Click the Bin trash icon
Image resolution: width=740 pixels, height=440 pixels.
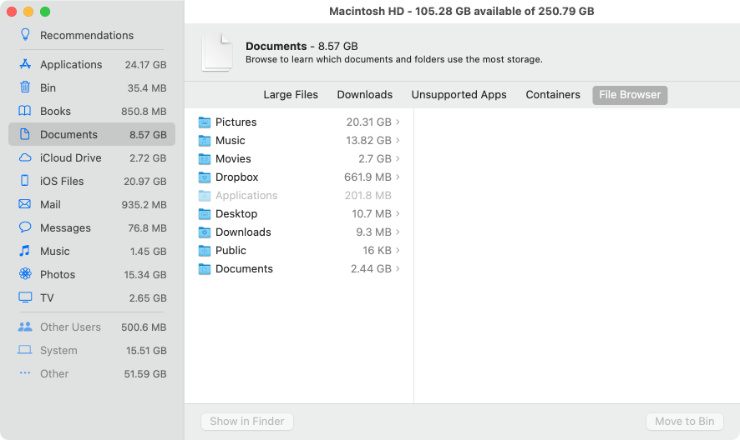click(x=25, y=87)
